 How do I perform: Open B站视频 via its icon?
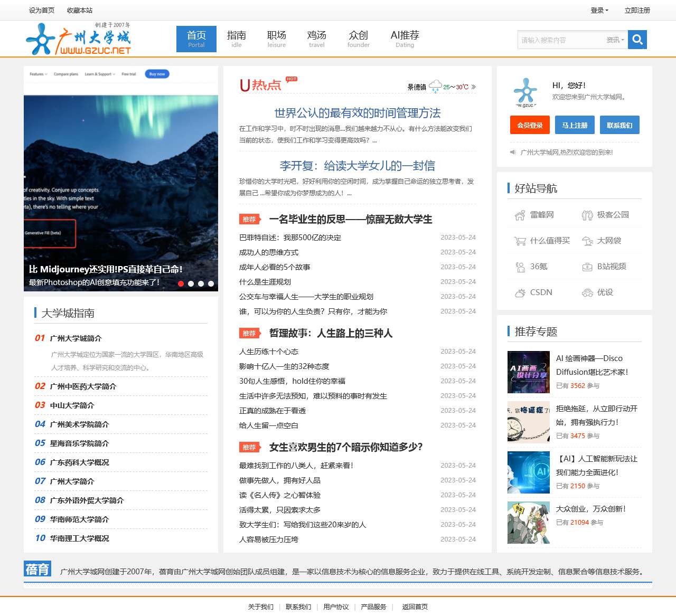coord(587,267)
